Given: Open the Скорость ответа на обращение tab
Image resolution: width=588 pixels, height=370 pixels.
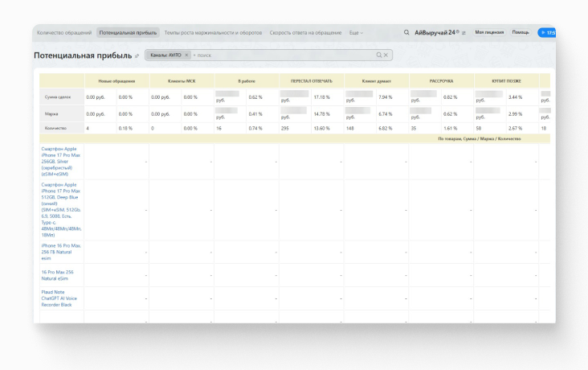Looking at the screenshot, I should (307, 33).
